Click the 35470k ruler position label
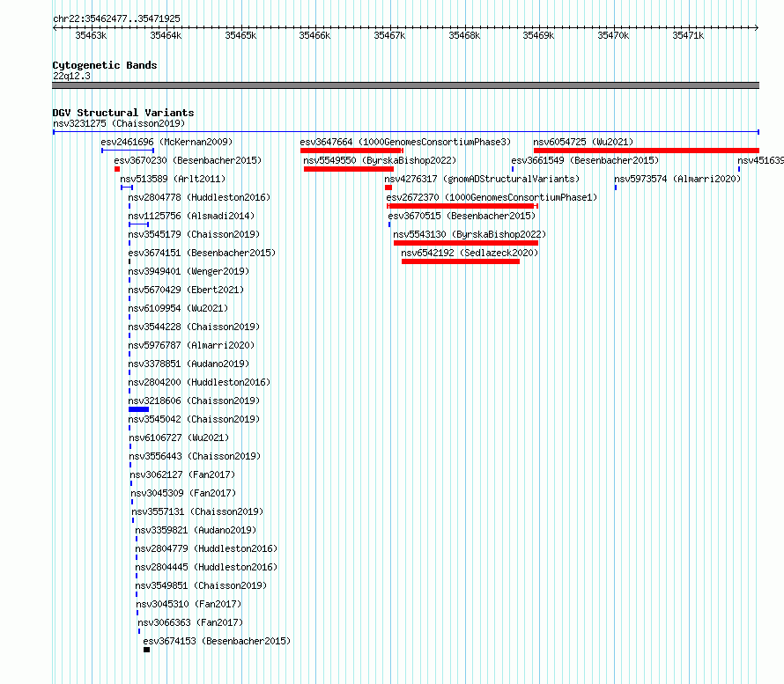The image size is (784, 684). 613,35
